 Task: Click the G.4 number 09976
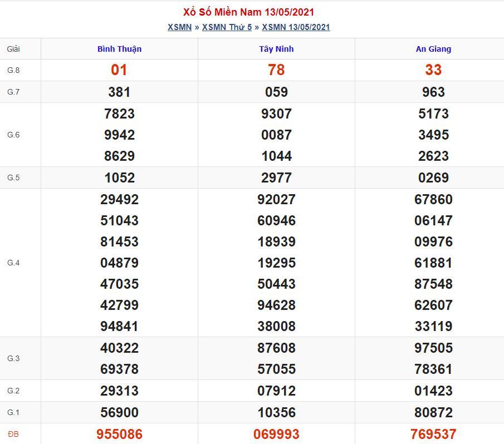click(x=433, y=241)
